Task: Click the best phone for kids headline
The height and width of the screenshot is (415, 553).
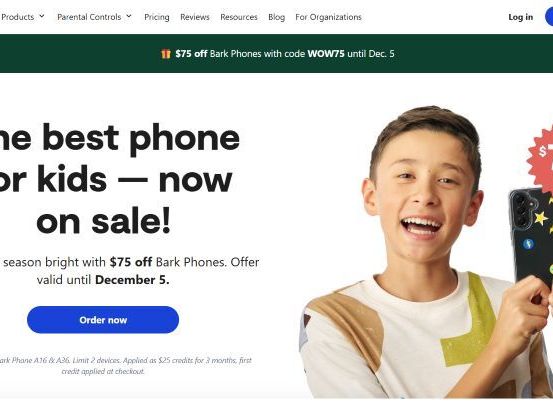Action: point(118,179)
